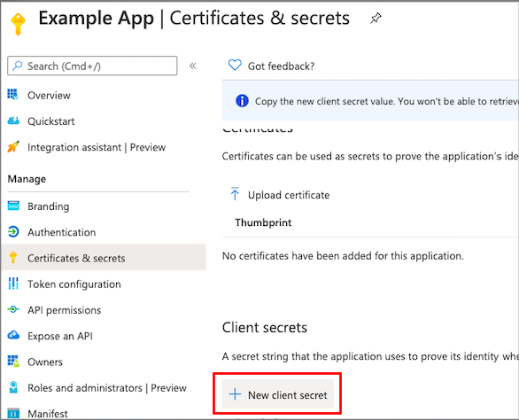Click the Expose an API cloud icon
The height and width of the screenshot is (420, 519).
tap(13, 335)
